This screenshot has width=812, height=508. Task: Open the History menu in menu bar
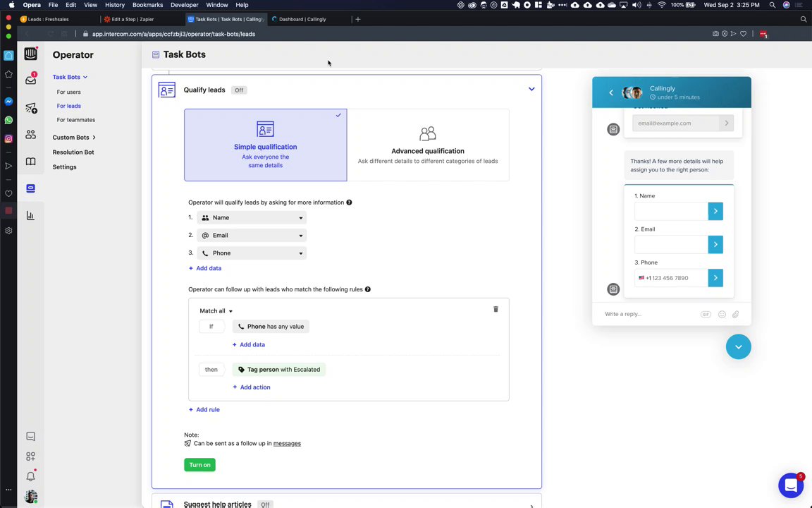click(114, 5)
